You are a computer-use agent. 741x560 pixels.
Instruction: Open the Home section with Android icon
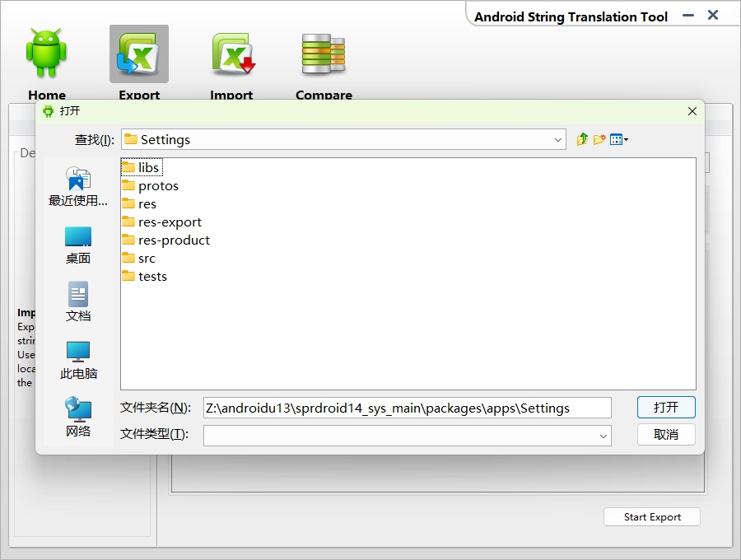coord(46,54)
